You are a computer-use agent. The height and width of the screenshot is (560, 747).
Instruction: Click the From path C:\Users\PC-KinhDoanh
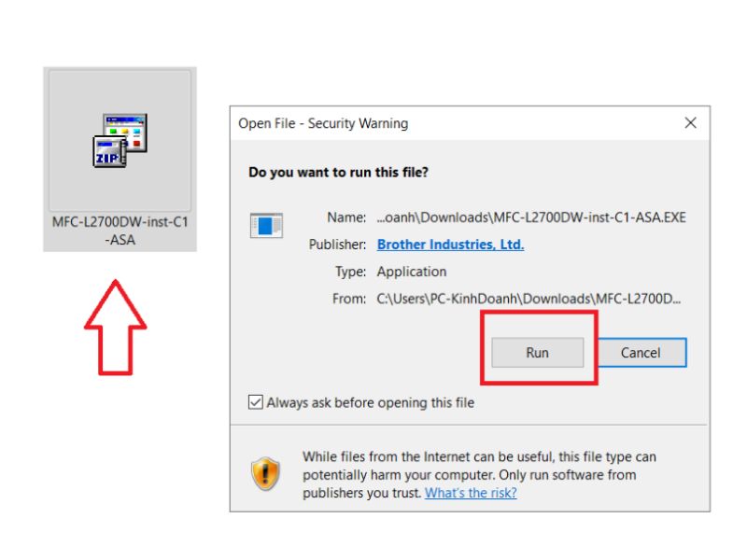click(529, 299)
